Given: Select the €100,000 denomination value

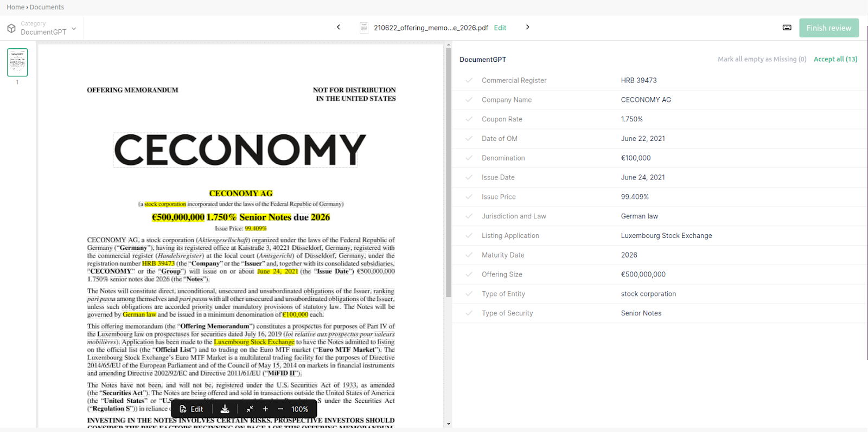Looking at the screenshot, I should [x=636, y=158].
